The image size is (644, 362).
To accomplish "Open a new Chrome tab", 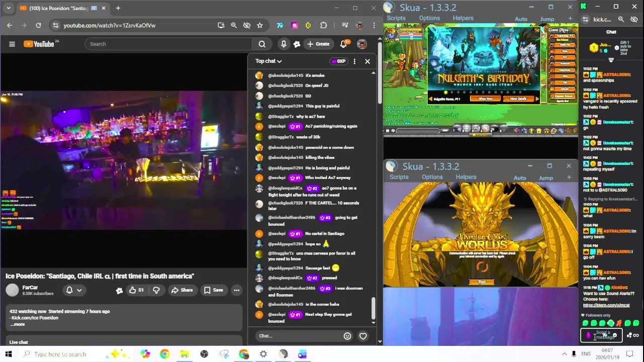I will point(118,8).
